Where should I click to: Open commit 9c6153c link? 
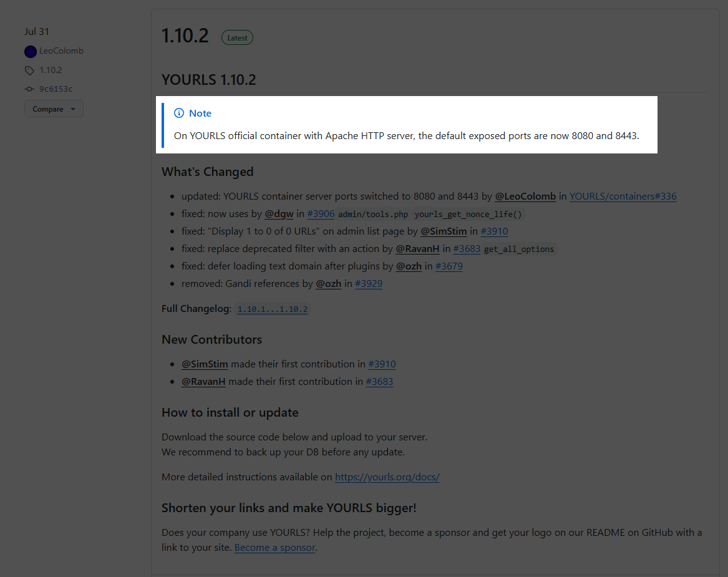pyautogui.click(x=56, y=89)
